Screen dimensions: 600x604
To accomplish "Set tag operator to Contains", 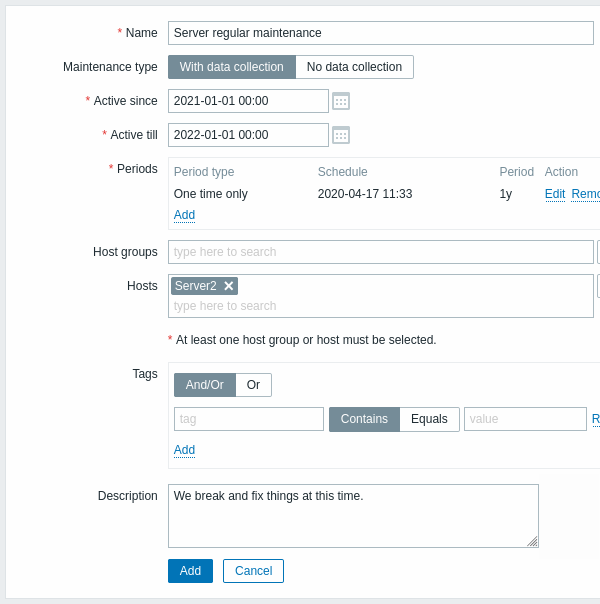I will 364,419.
